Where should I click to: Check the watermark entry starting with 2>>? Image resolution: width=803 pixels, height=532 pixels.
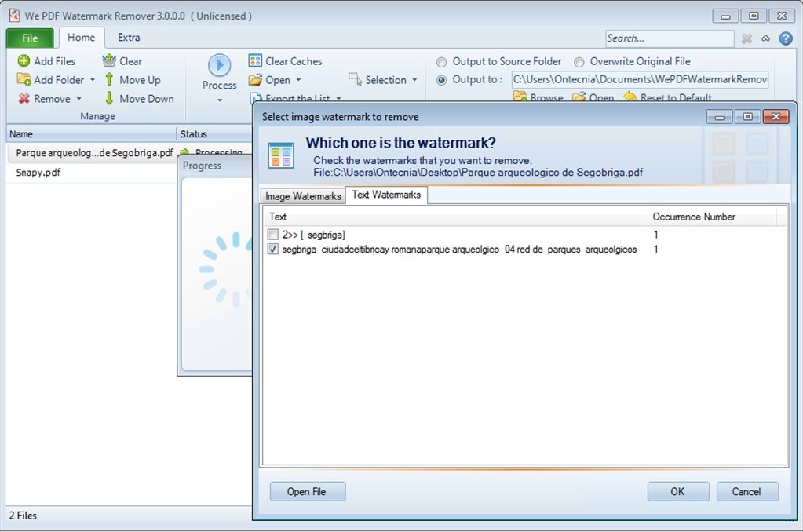tap(272, 234)
